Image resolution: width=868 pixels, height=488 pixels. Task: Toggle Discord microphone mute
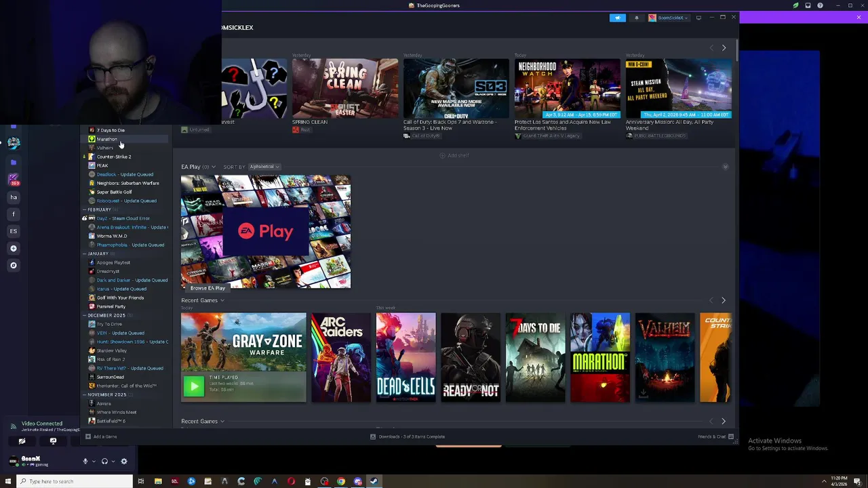coord(85,462)
